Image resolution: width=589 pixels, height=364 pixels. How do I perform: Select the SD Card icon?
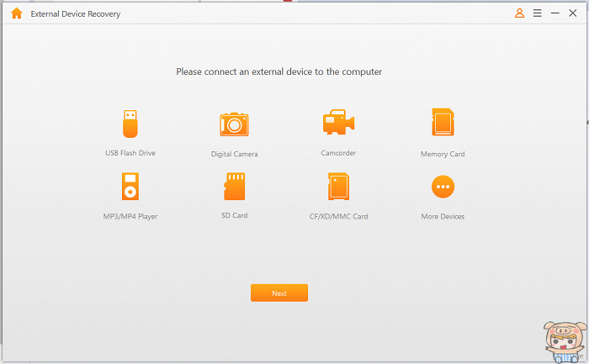coord(235,186)
